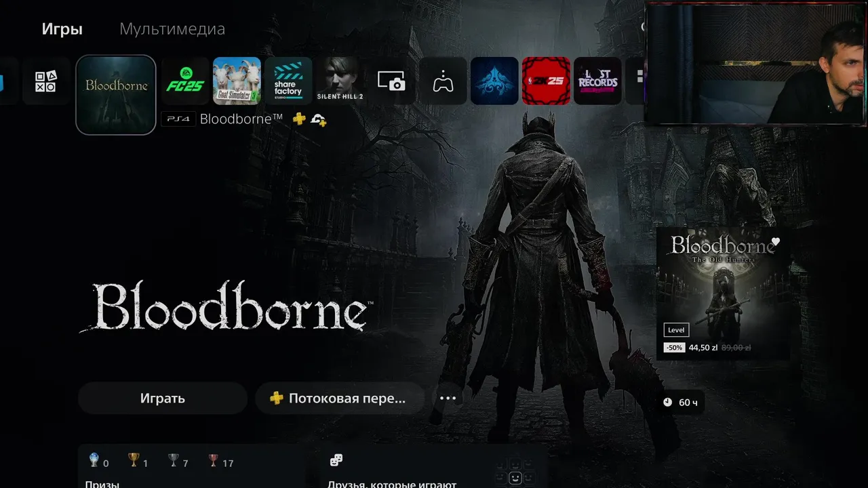Click the -50% discount badge
Image resolution: width=868 pixels, height=488 pixels.
[x=674, y=348]
